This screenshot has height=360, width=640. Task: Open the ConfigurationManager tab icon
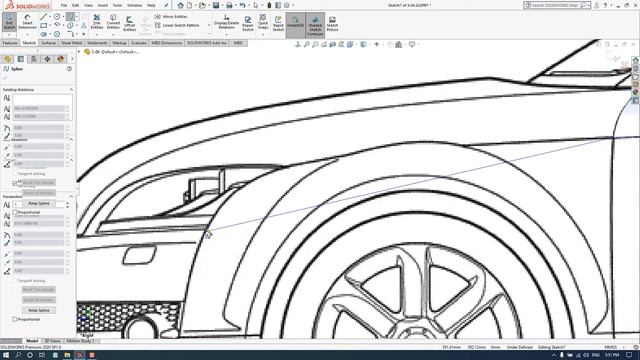click(34, 59)
